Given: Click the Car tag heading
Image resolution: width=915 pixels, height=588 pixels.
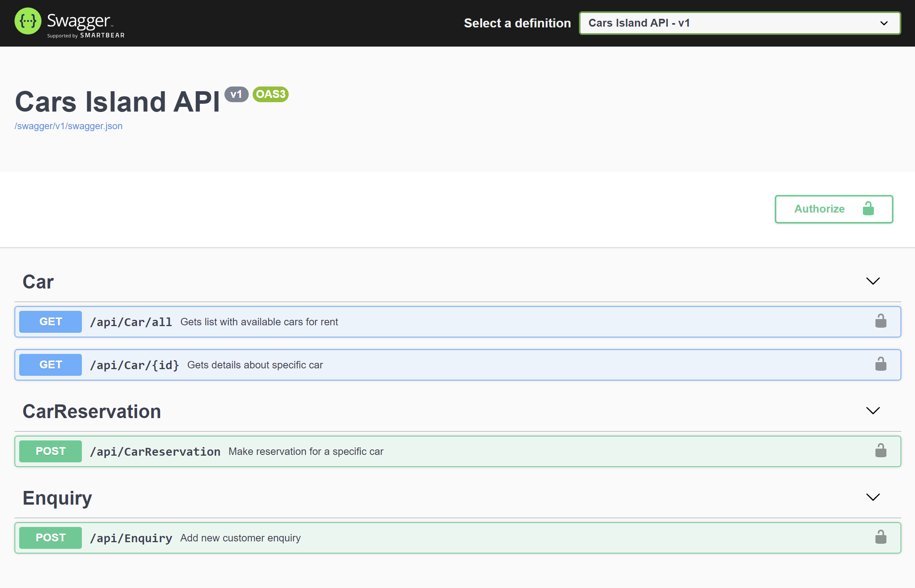Looking at the screenshot, I should pos(38,282).
